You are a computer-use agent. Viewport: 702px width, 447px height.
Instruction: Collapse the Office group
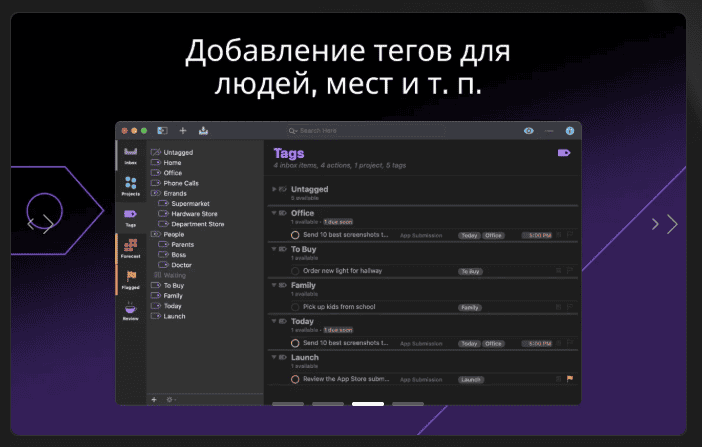[274, 213]
